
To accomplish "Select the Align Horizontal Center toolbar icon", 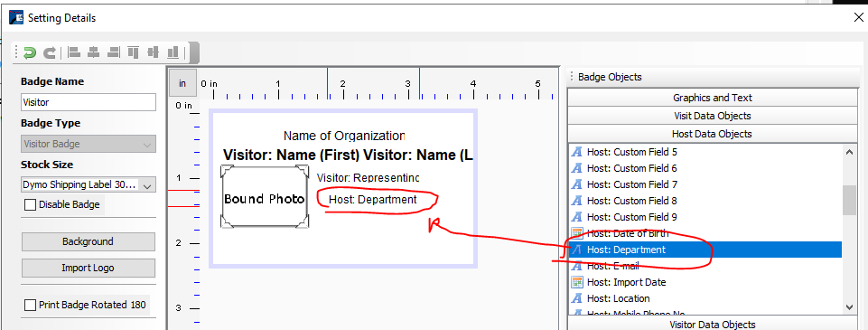I will (x=94, y=52).
